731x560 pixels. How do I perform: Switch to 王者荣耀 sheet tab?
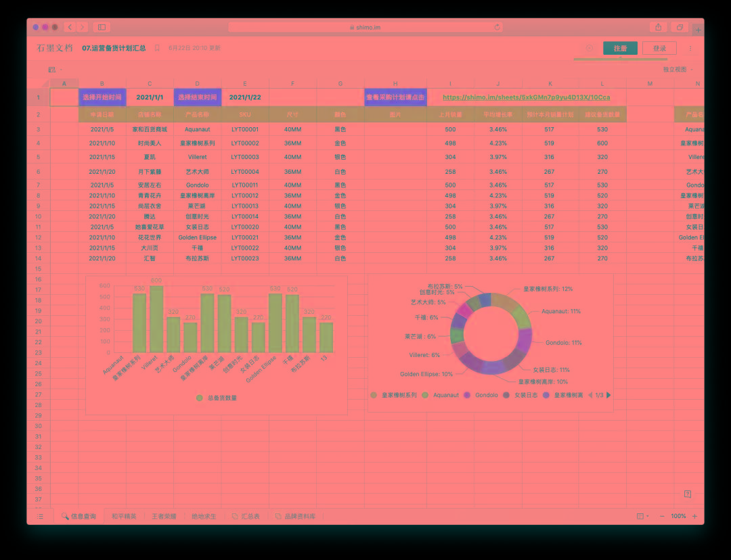coord(164,516)
